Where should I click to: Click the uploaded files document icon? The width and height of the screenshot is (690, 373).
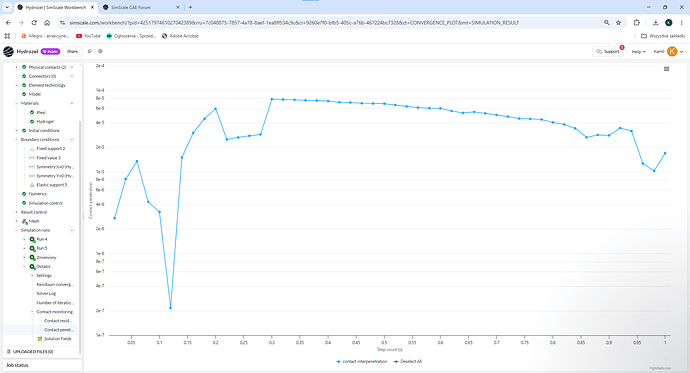(9, 351)
